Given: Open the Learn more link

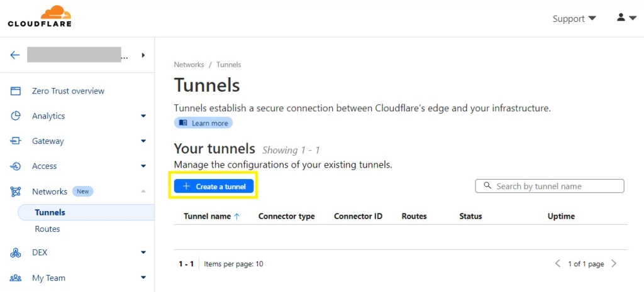Looking at the screenshot, I should [203, 123].
